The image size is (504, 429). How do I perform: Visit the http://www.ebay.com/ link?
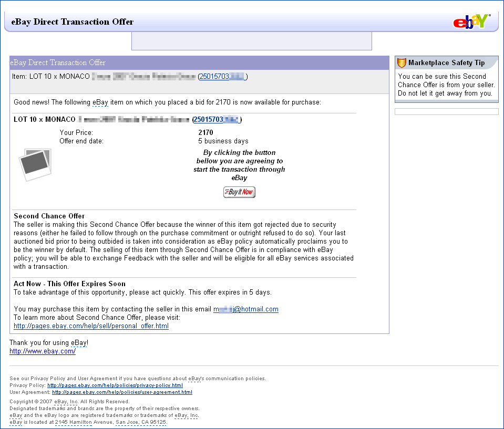43,351
